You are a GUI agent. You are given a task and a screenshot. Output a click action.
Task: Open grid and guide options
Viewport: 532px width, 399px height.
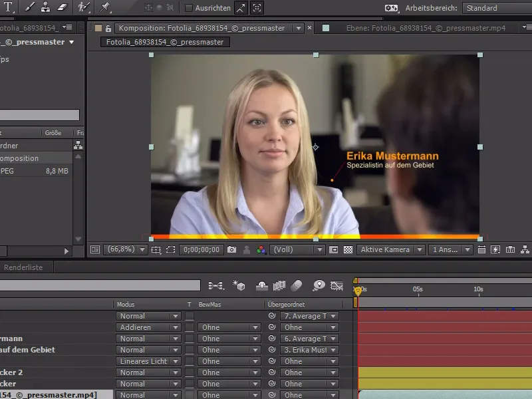(156, 250)
